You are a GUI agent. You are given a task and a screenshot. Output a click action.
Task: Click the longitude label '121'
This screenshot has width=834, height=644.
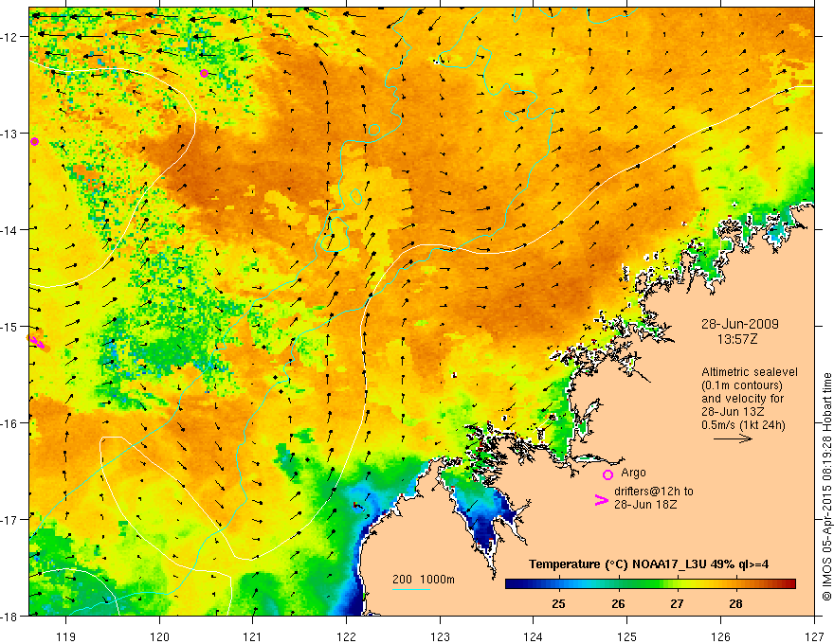tap(253, 636)
